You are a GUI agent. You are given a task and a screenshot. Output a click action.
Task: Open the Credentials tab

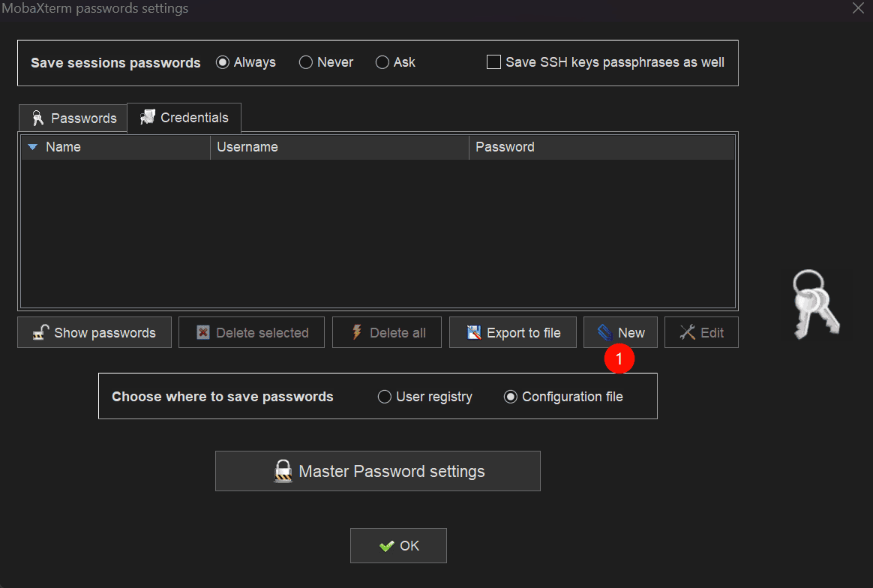pyautogui.click(x=184, y=118)
